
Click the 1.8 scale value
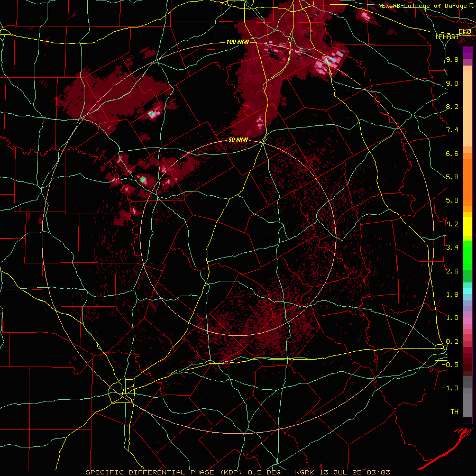coord(452,295)
